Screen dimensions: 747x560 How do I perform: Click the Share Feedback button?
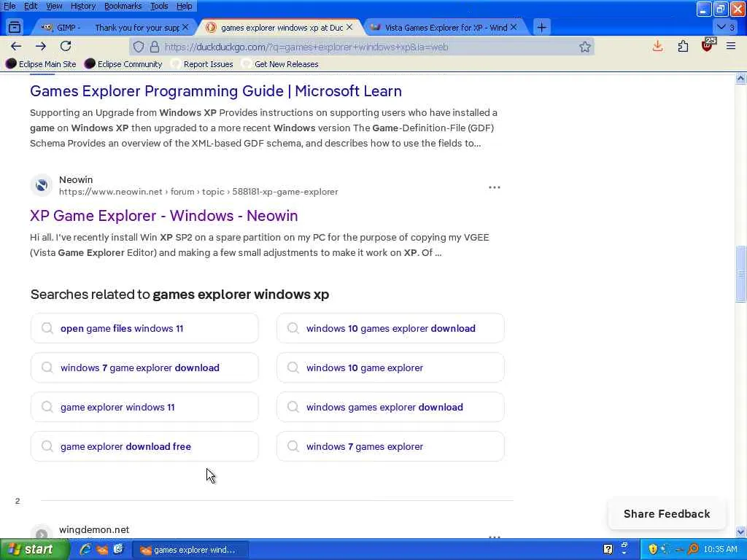pyautogui.click(x=667, y=514)
